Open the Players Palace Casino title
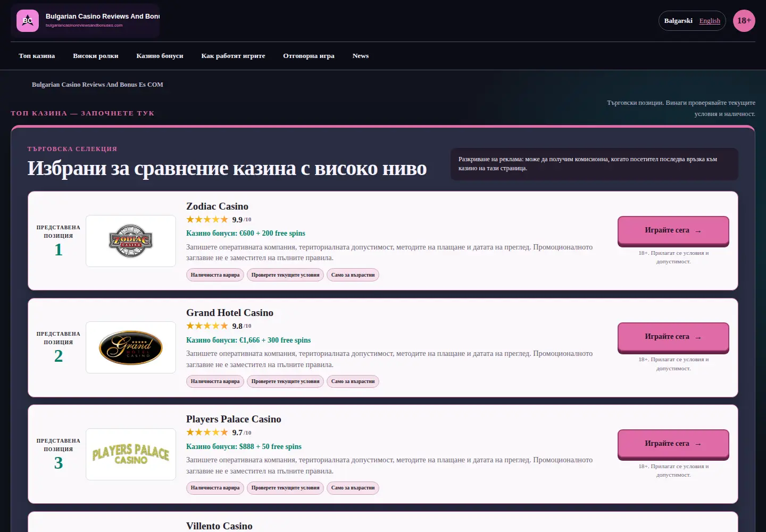 pyautogui.click(x=234, y=419)
